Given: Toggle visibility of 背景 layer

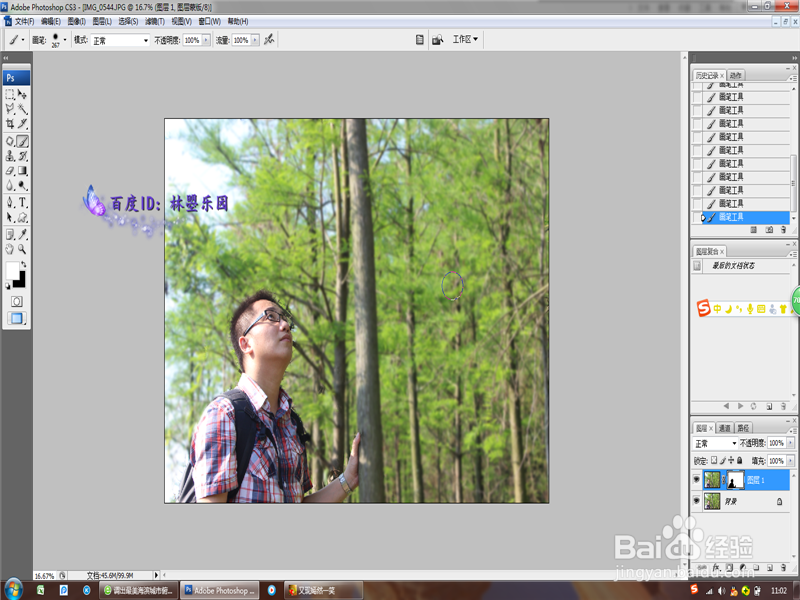Looking at the screenshot, I should tap(696, 501).
